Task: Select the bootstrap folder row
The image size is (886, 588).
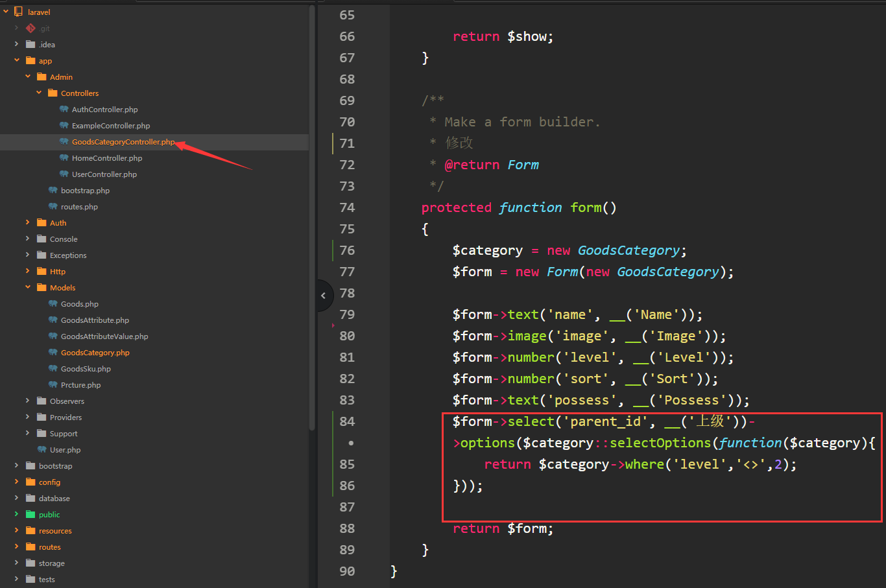Action: pyautogui.click(x=154, y=466)
